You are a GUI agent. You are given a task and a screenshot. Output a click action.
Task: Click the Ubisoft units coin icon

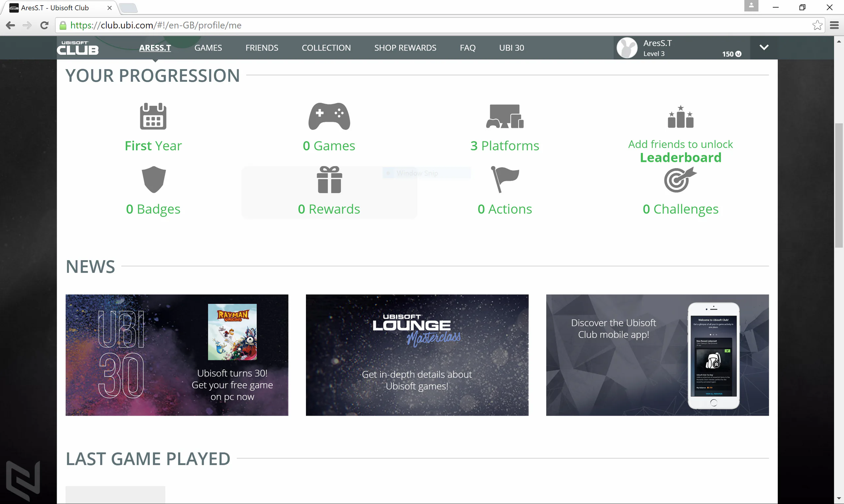click(x=738, y=54)
